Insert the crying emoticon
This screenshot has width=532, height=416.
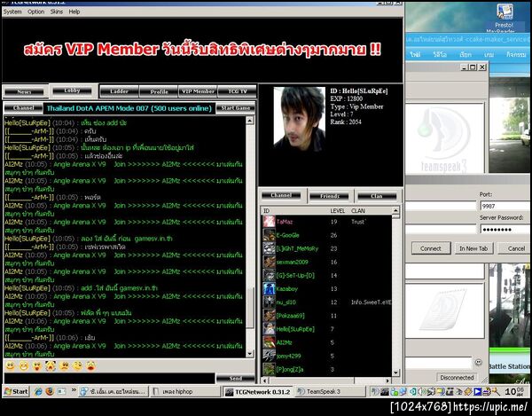[x=51, y=365]
